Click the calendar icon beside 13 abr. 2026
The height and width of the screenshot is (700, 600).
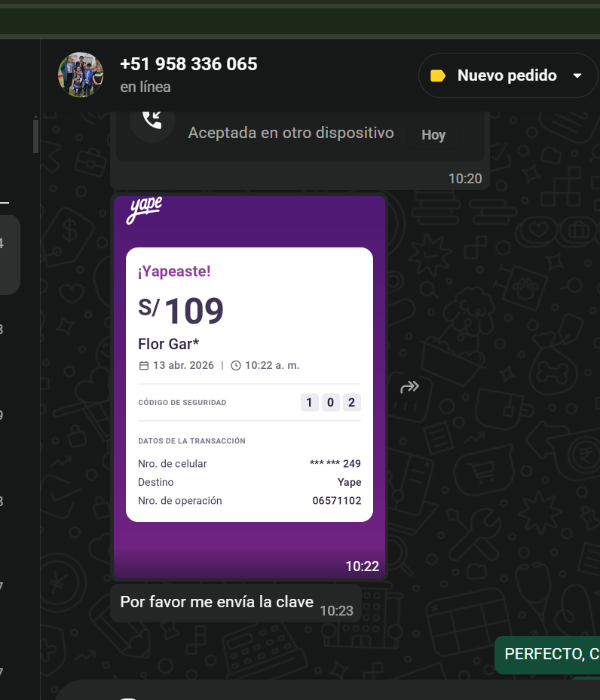point(144,366)
